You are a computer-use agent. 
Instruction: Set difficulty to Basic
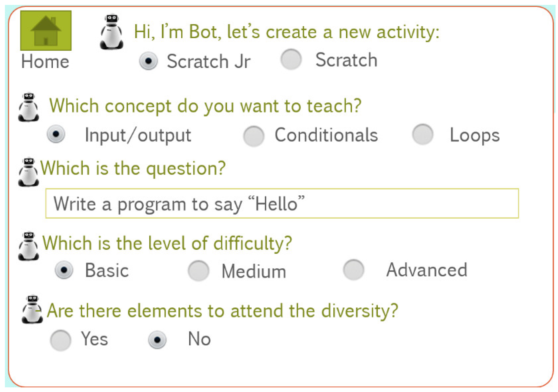coord(64,270)
